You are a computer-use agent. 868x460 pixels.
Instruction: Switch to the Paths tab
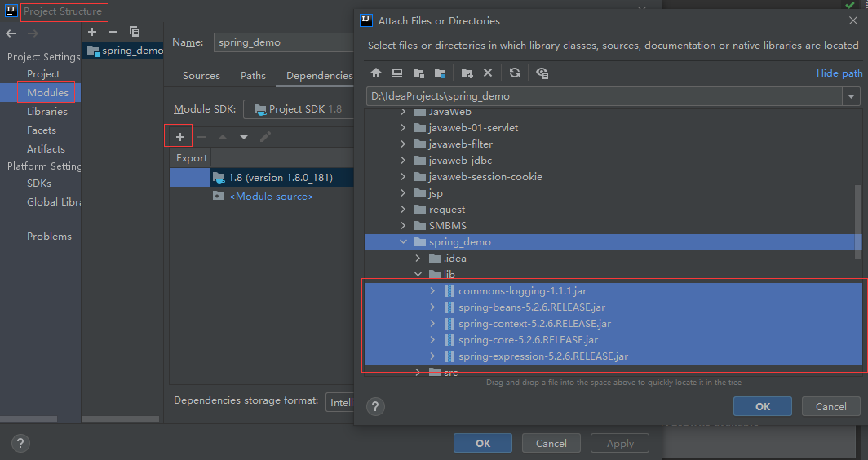click(253, 76)
